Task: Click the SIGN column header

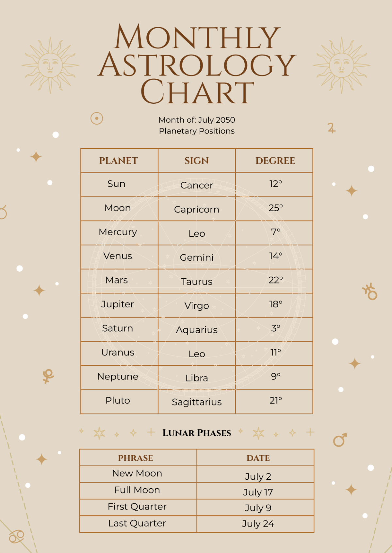Action: (x=197, y=161)
